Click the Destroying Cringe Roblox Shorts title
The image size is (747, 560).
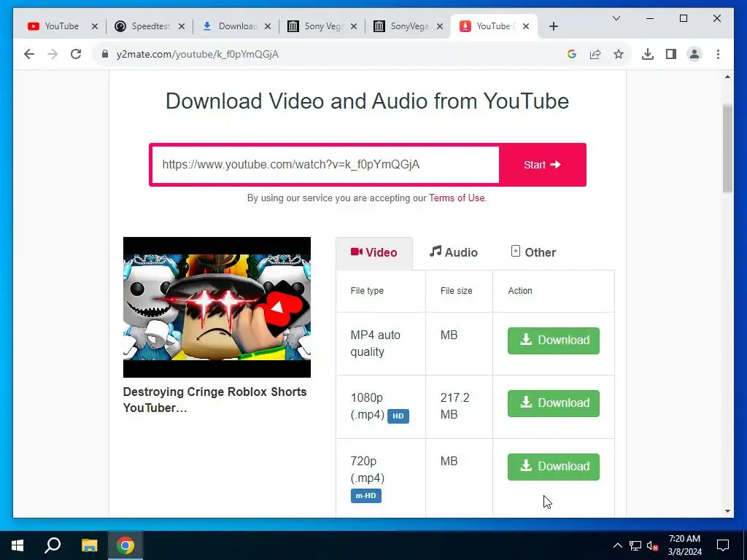(x=215, y=400)
